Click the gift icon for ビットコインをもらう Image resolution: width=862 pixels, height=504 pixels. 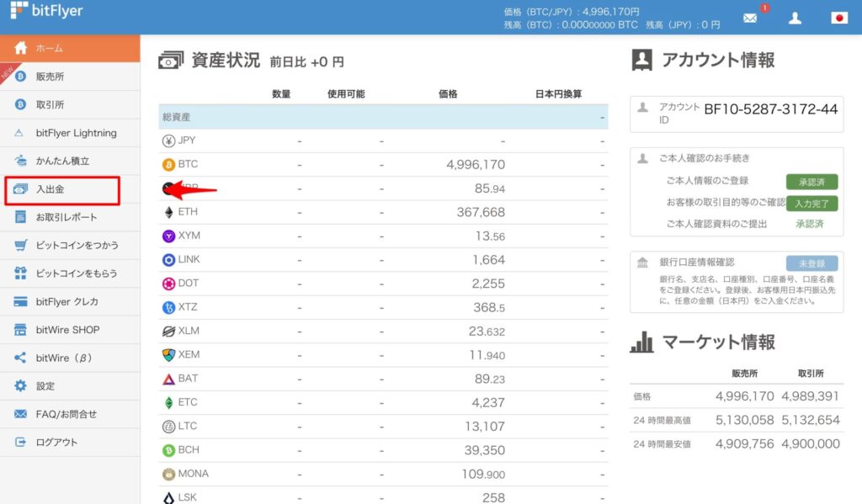(x=20, y=273)
